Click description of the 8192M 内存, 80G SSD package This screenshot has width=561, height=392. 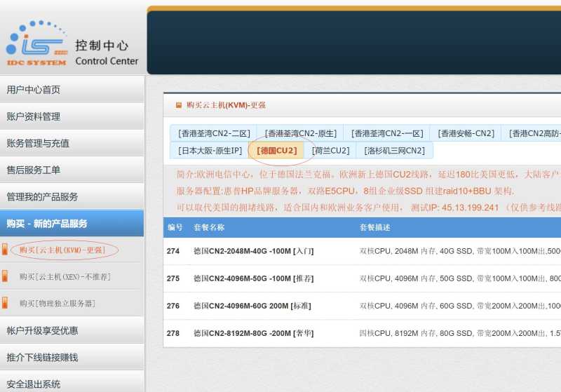(x=460, y=333)
